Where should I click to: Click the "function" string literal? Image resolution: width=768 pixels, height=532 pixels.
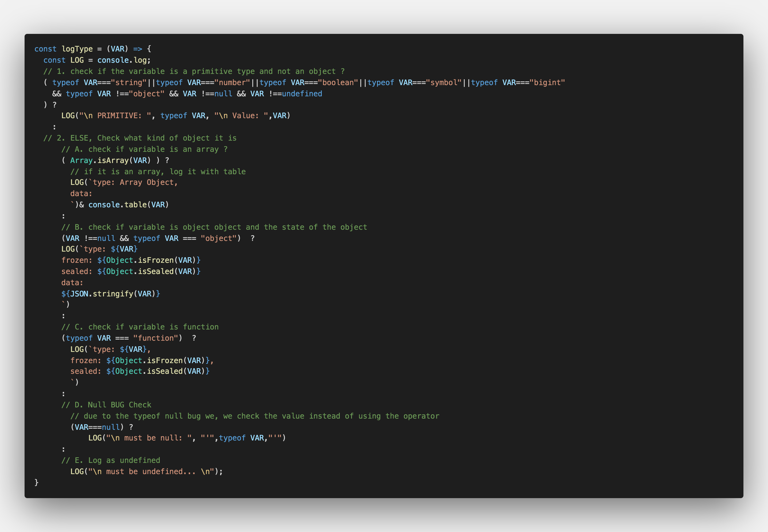point(155,338)
